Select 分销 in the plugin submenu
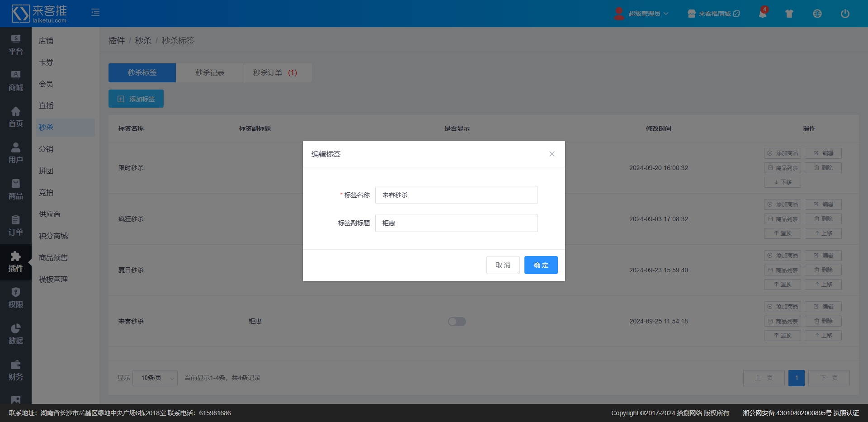Viewport: 868px width, 422px height. point(46,149)
